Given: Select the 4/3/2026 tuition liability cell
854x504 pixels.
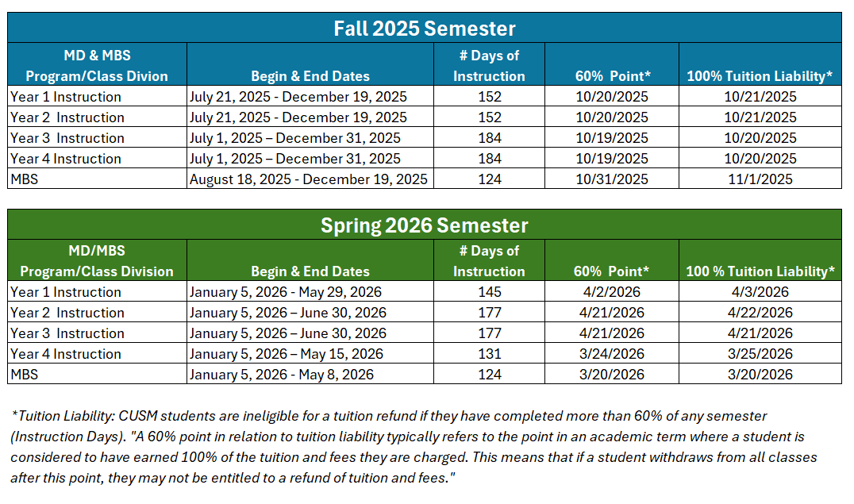Looking at the screenshot, I should pyautogui.click(x=760, y=292).
